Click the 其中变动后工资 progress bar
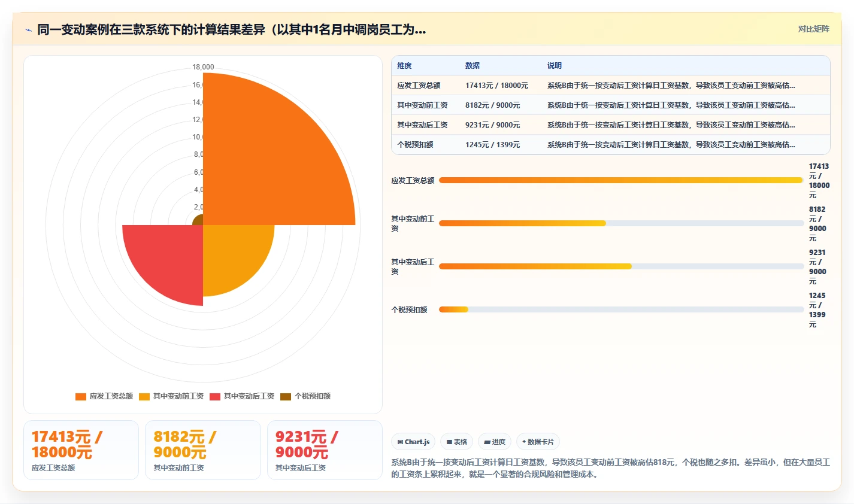The height and width of the screenshot is (504, 854). (x=622, y=266)
